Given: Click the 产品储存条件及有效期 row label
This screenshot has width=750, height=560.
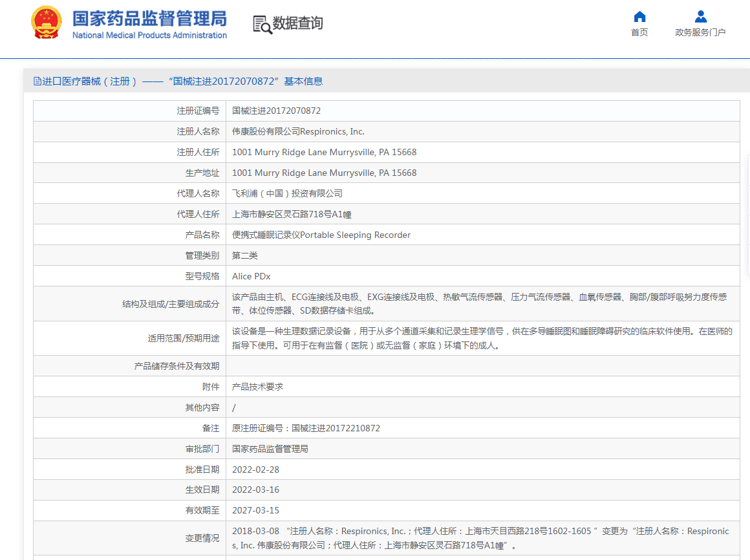Looking at the screenshot, I should coord(177,366).
